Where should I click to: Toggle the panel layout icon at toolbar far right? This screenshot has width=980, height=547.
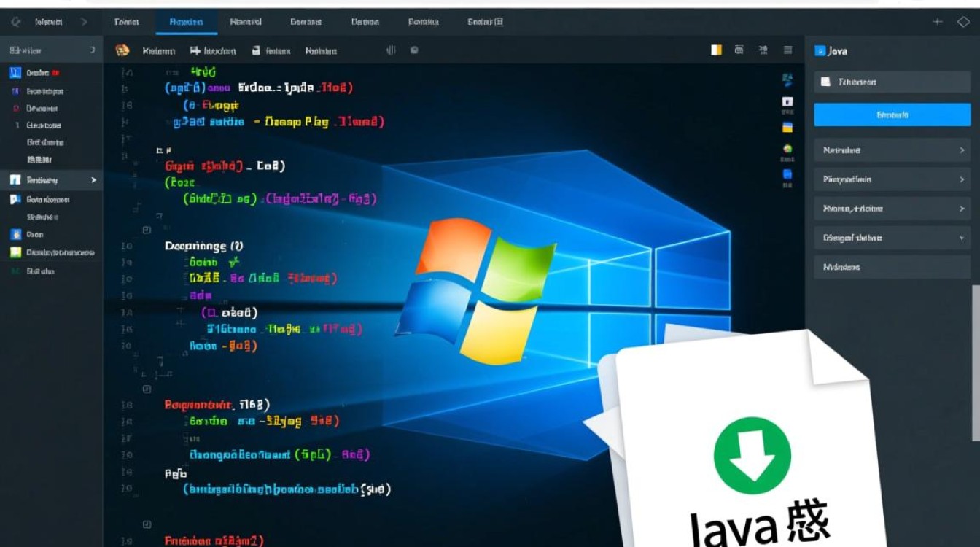[x=787, y=50]
